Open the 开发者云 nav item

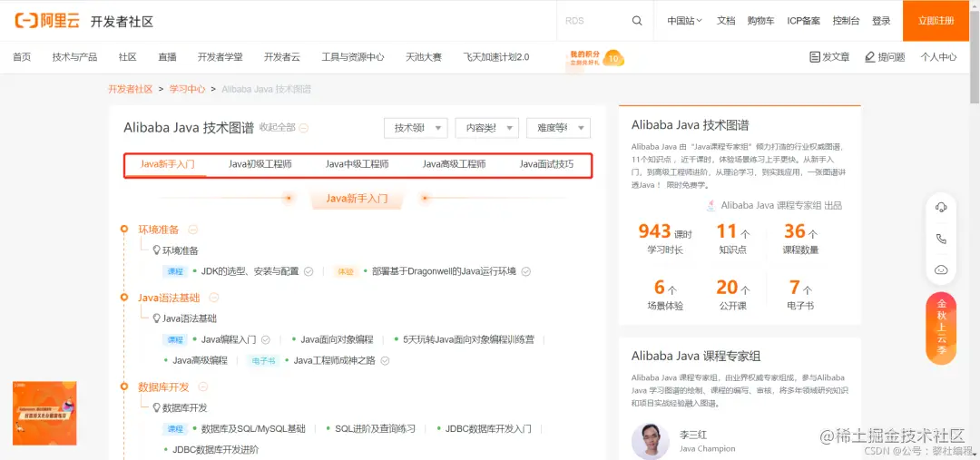[282, 57]
